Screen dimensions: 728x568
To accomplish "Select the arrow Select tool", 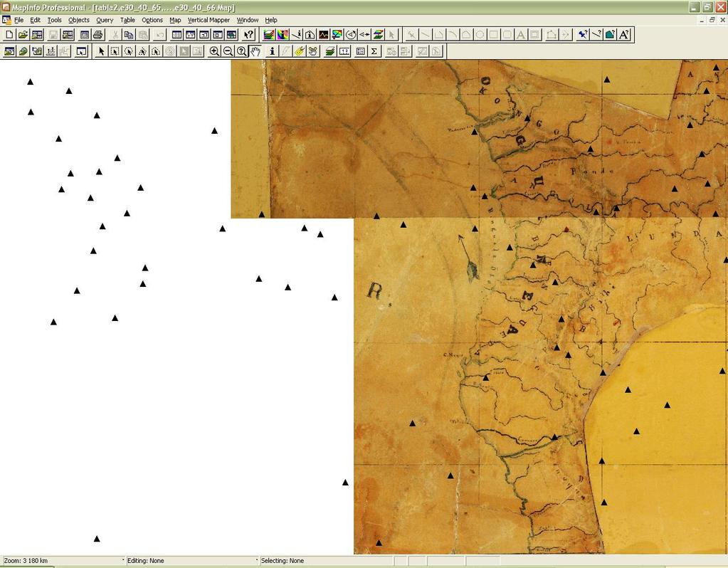I will (101, 51).
